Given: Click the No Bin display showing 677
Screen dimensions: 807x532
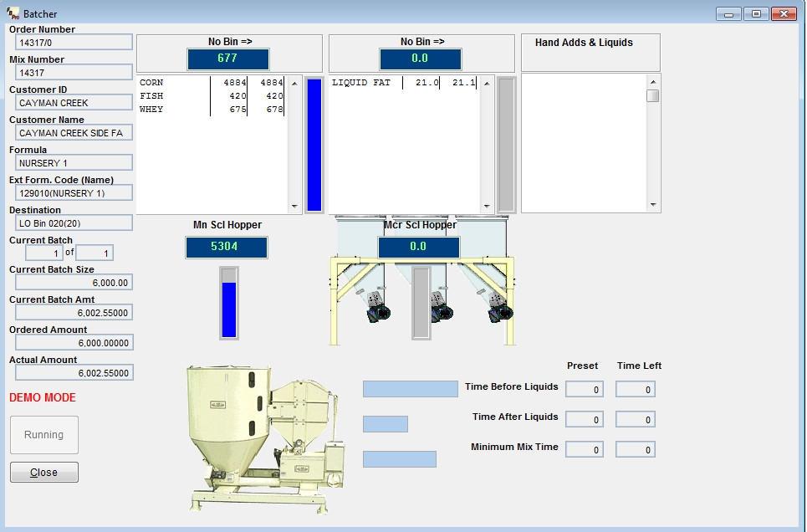Looking at the screenshot, I should (x=227, y=59).
